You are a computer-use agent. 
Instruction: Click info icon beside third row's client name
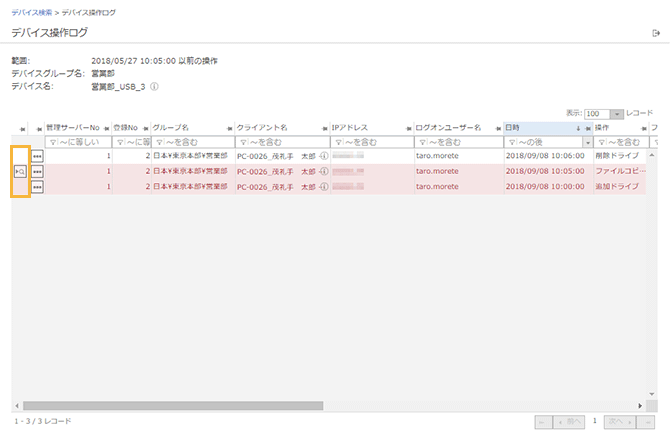tap(324, 186)
